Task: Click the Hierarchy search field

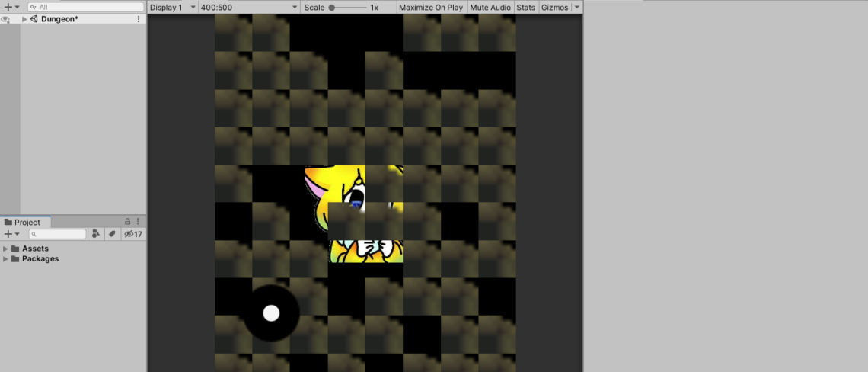Action: pyautogui.click(x=84, y=7)
